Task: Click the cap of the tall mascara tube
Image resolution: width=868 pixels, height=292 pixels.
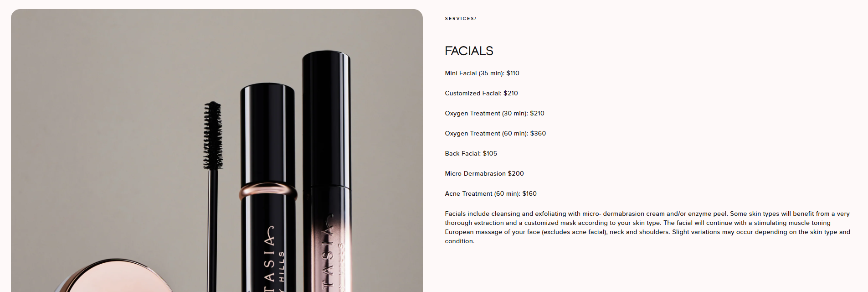Action: point(326,119)
